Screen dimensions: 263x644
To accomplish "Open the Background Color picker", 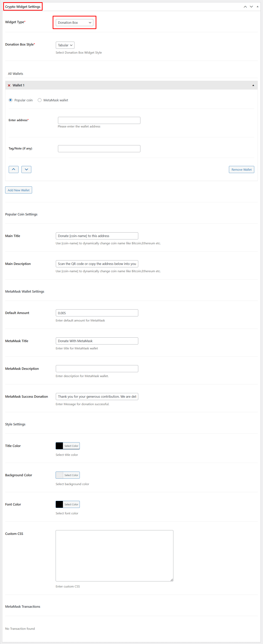I will click(x=59, y=475).
